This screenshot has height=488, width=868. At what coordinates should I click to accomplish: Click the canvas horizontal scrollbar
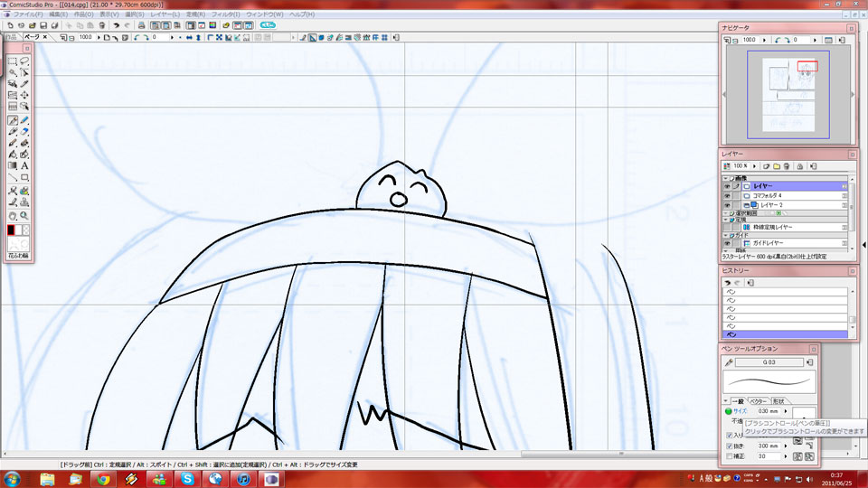point(622,455)
